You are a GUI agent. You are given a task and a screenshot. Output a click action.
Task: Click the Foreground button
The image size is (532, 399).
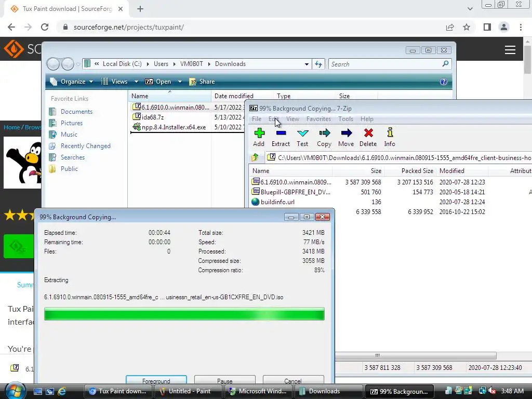156,381
